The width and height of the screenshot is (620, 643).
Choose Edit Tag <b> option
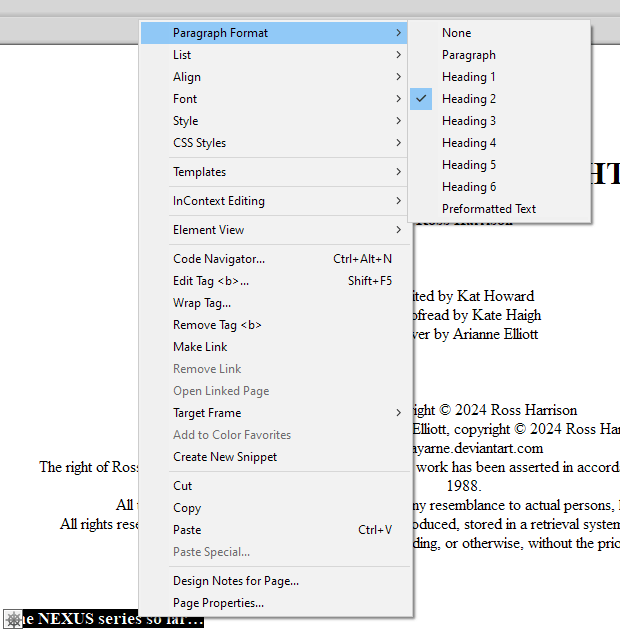[x=211, y=281]
